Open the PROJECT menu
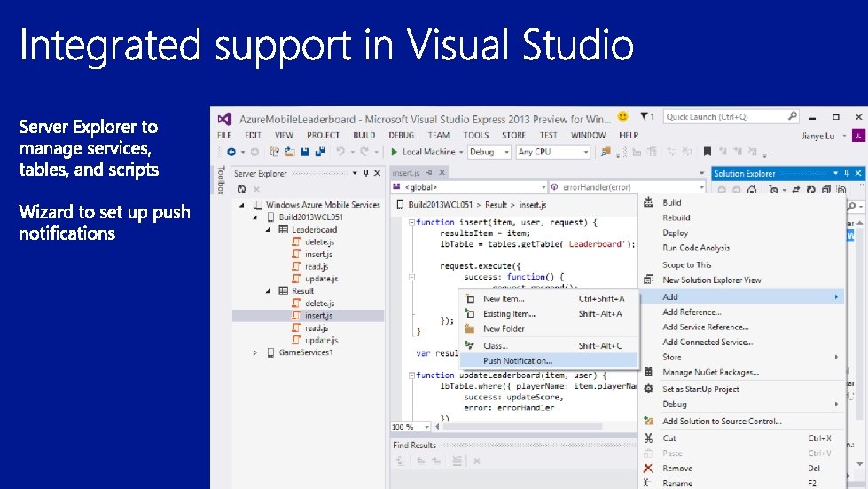Screen dimensions: 868x489 tap(323, 135)
